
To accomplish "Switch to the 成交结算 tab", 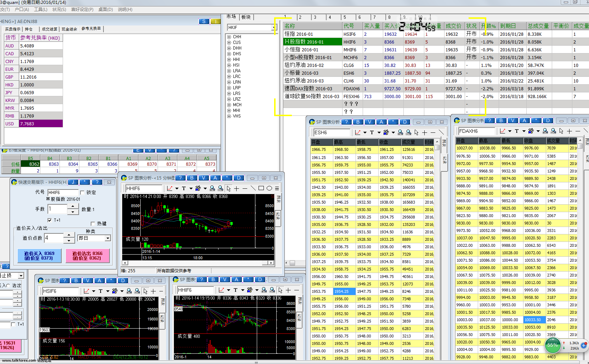I will click(x=50, y=29).
